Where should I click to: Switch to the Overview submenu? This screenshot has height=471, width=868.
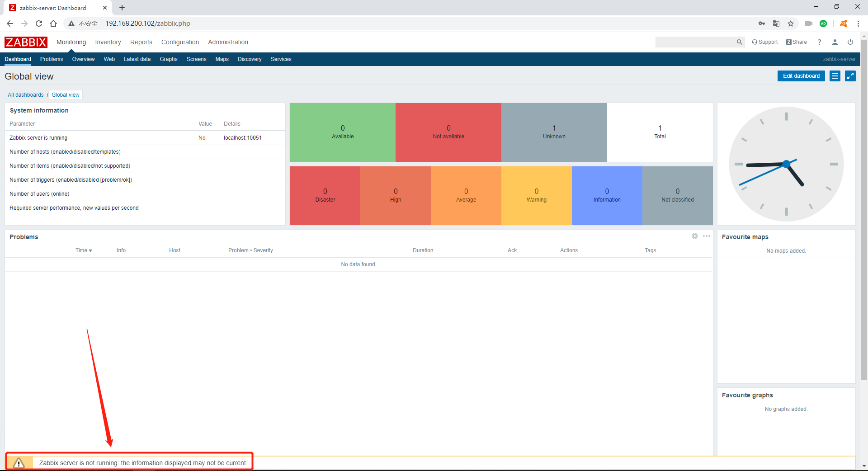click(x=84, y=59)
